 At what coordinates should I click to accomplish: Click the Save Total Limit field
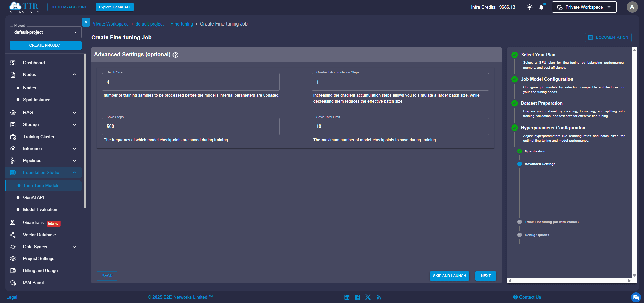400,127
